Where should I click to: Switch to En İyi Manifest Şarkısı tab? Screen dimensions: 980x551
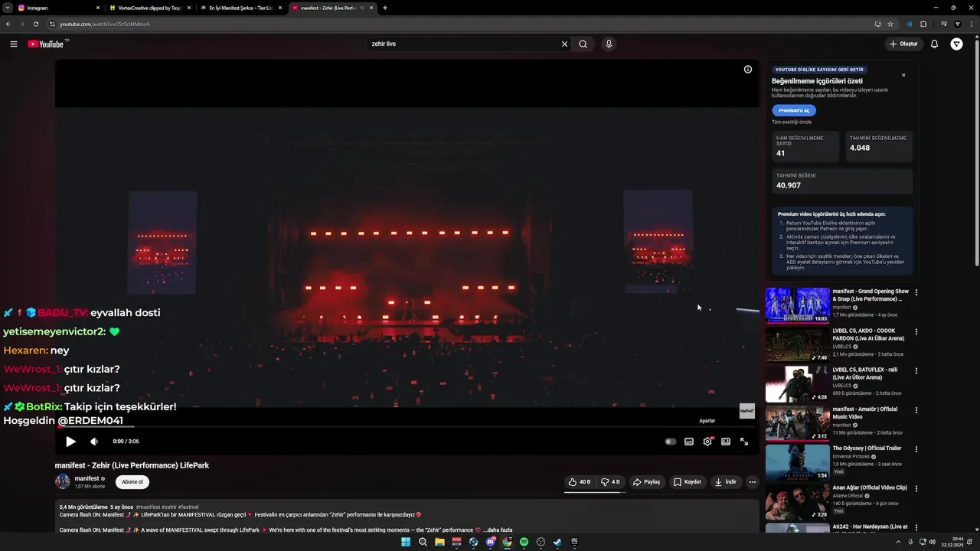(240, 8)
